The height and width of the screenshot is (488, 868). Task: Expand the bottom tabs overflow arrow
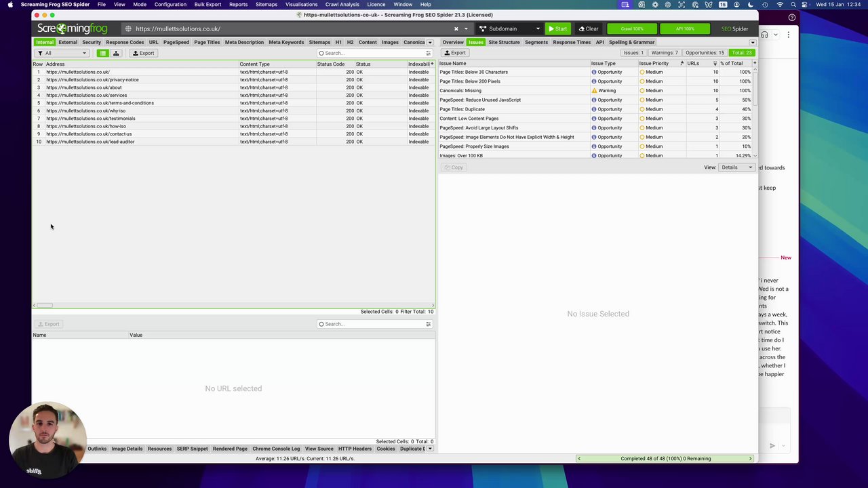[430, 449]
